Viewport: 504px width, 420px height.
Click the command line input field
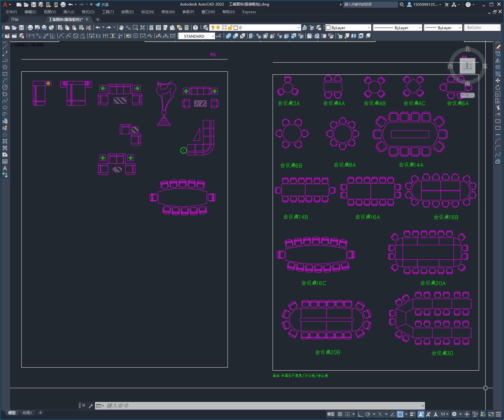[263, 406]
